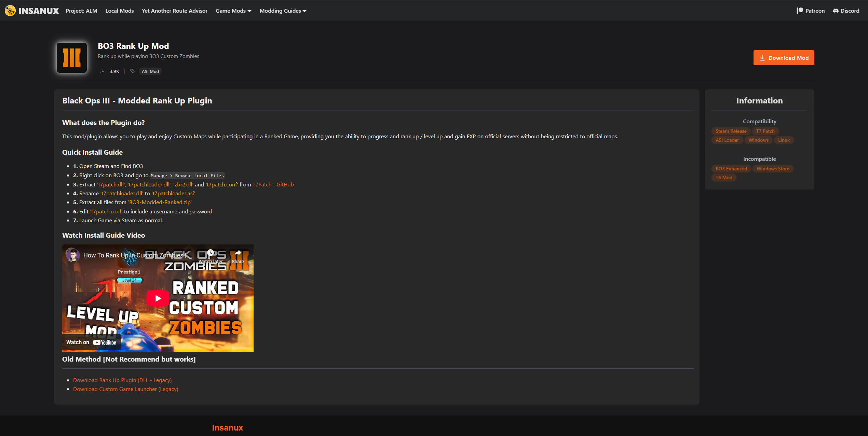Screen dimensions: 868x436
Task: Click the Share arrow icon on video
Action: click(238, 253)
